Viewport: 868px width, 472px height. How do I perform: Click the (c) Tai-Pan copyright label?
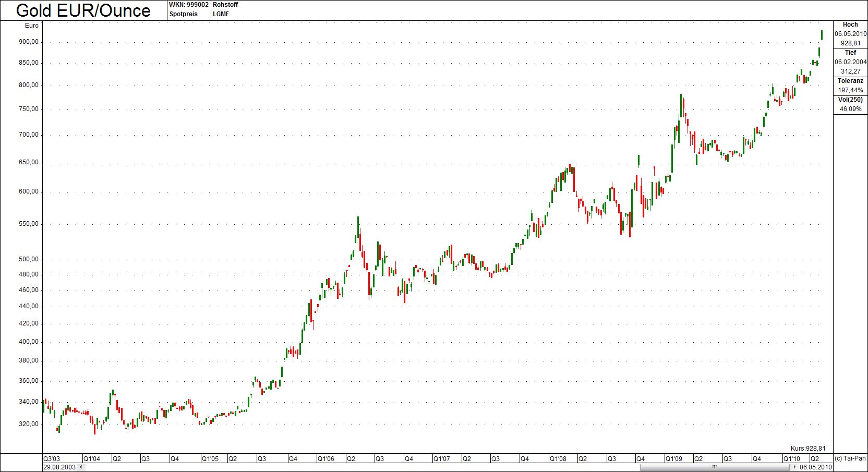[x=850, y=459]
